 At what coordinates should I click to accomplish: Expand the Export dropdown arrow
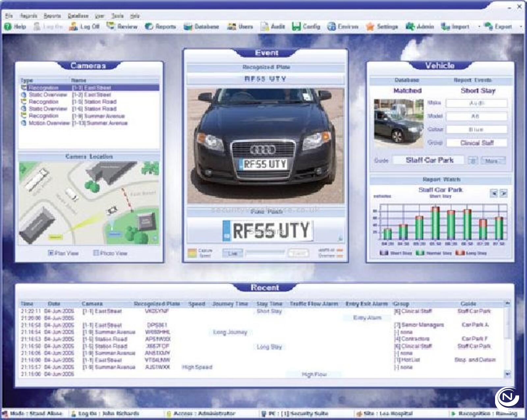[521, 27]
